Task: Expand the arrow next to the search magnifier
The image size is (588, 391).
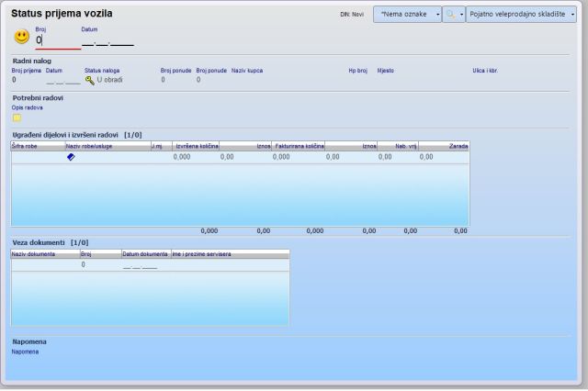Action: click(459, 15)
